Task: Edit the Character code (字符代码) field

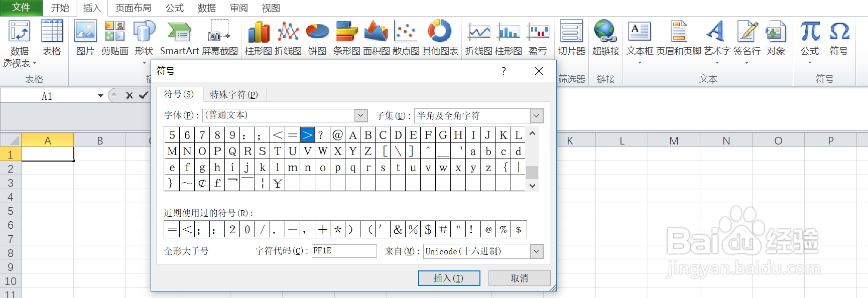Action: [344, 251]
